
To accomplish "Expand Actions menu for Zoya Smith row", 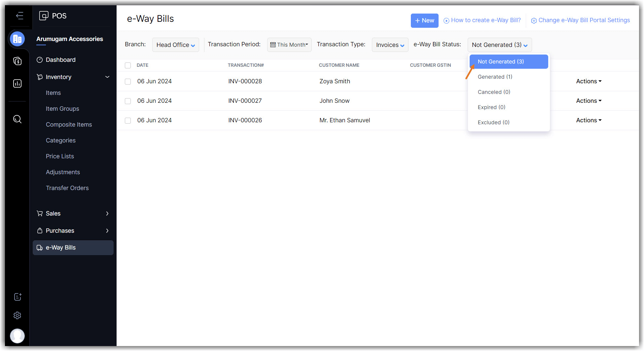I will 589,81.
